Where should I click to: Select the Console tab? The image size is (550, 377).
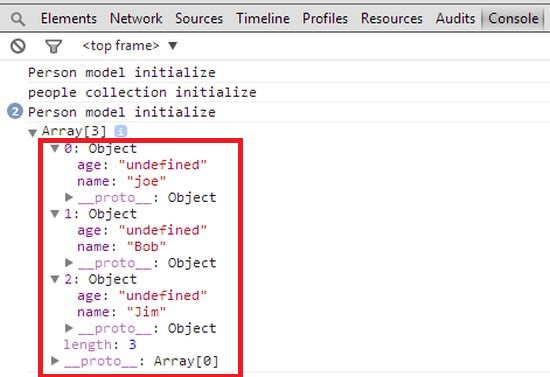513,18
